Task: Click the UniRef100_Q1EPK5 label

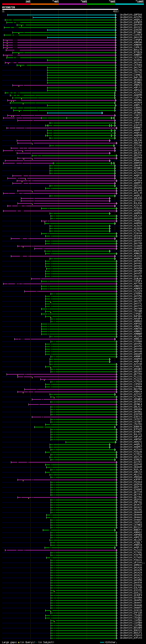Action: tap(131, 158)
